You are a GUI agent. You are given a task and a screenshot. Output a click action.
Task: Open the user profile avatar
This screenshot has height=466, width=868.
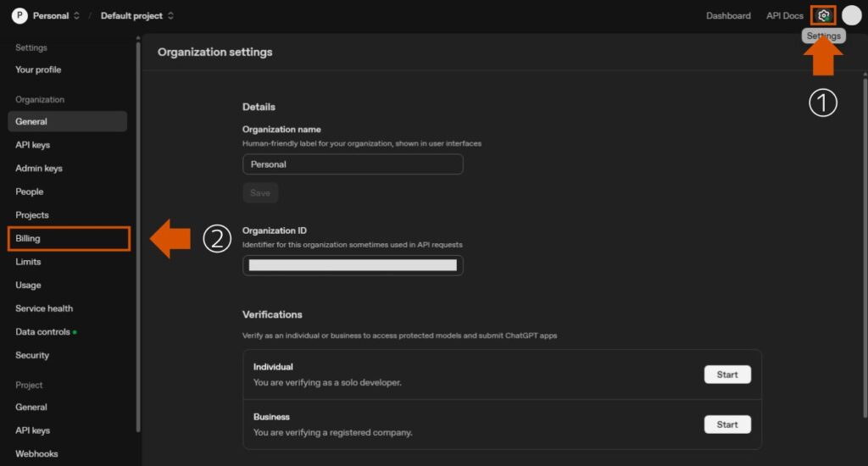tap(851, 15)
